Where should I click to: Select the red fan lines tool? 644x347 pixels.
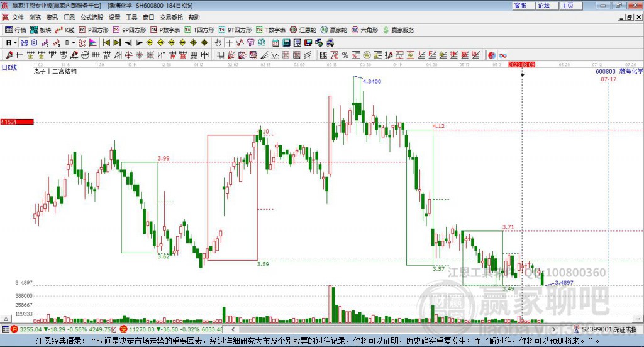click(231, 55)
